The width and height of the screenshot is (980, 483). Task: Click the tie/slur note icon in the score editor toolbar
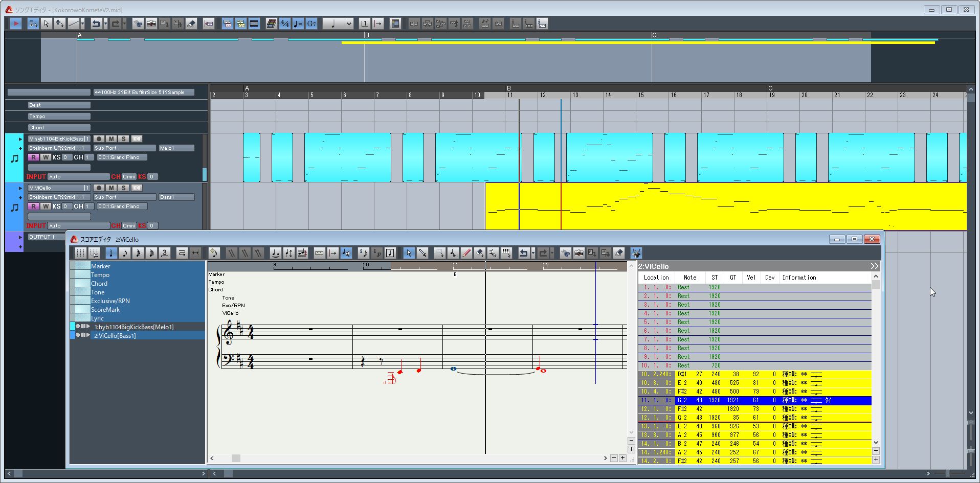coord(276,253)
